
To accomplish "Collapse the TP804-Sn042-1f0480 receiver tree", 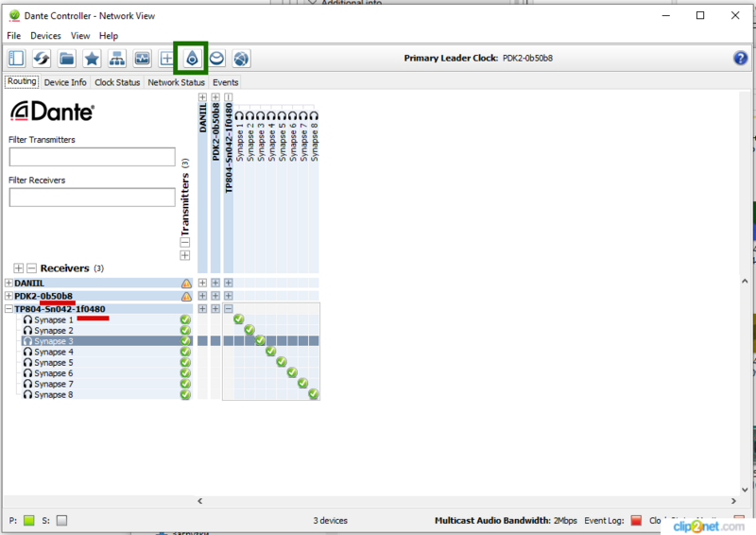I will (x=9, y=309).
